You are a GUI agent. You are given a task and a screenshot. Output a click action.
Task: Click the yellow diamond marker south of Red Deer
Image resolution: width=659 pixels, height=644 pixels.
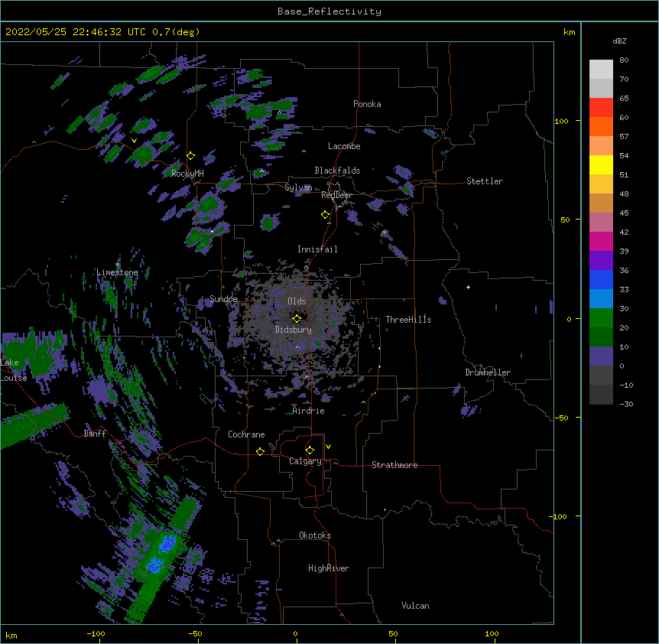coord(326,215)
